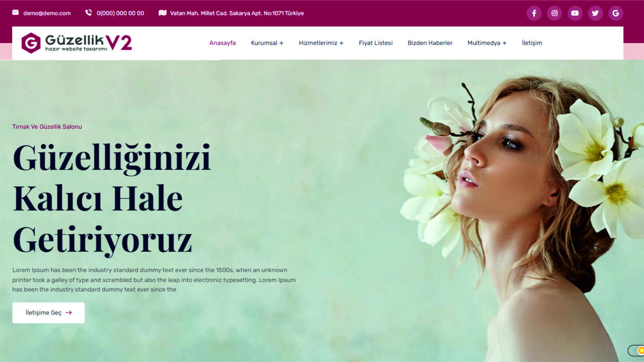This screenshot has width=644, height=362.
Task: Toggle the dark mode switch
Action: 637,351
